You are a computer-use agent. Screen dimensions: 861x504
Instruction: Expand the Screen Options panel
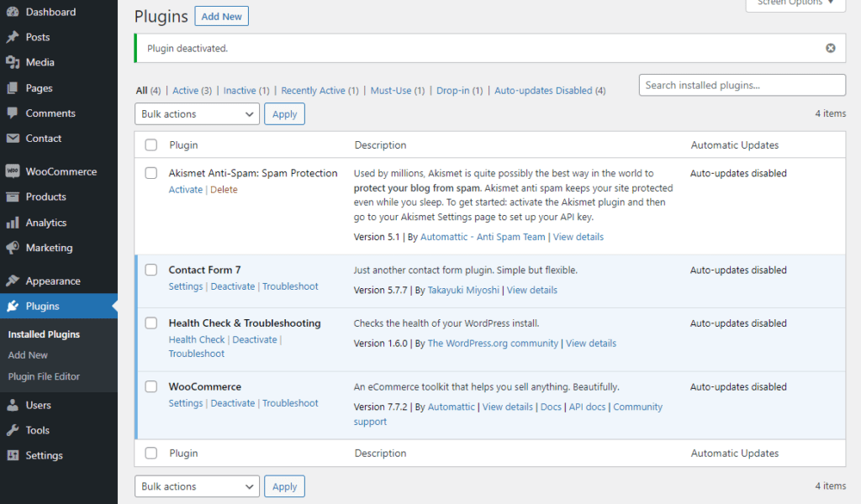point(794,4)
